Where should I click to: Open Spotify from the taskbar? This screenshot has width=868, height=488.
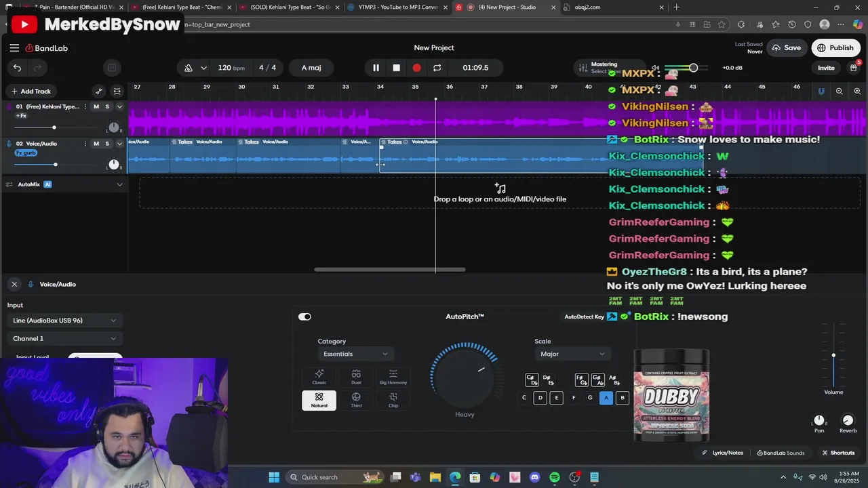point(555,477)
